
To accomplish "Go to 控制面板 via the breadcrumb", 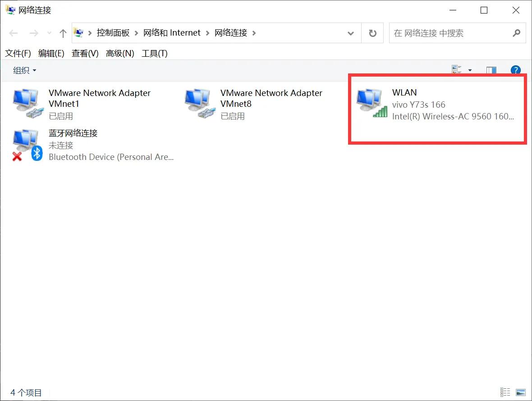I will click(x=114, y=33).
